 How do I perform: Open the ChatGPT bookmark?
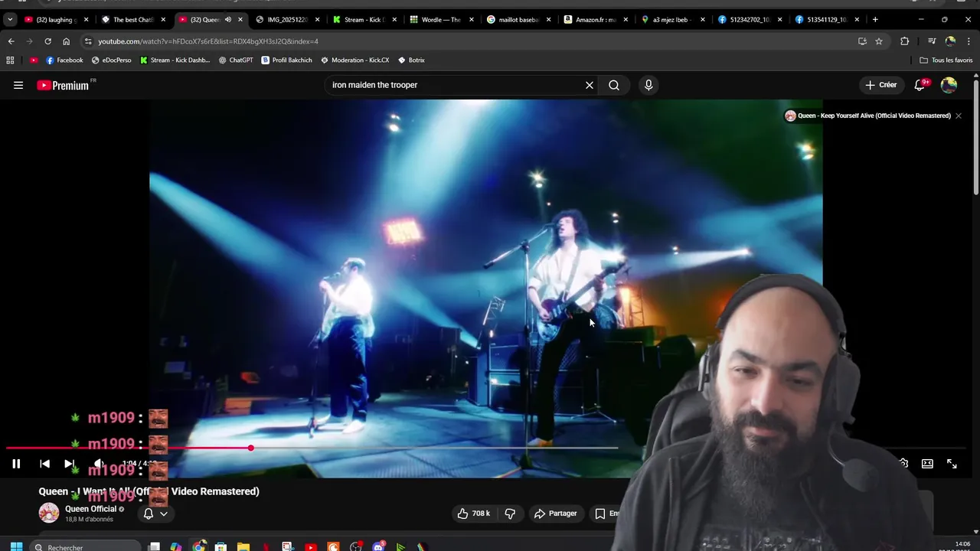tap(236, 60)
